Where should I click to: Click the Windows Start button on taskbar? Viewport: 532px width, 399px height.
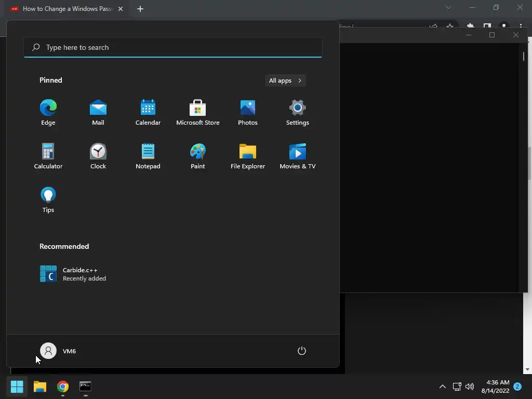click(x=17, y=387)
